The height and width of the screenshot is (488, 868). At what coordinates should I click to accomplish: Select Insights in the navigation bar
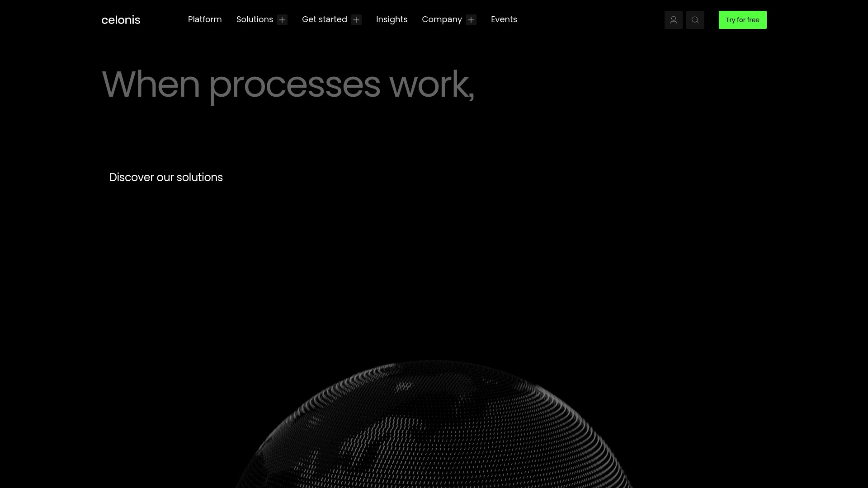[x=392, y=19]
